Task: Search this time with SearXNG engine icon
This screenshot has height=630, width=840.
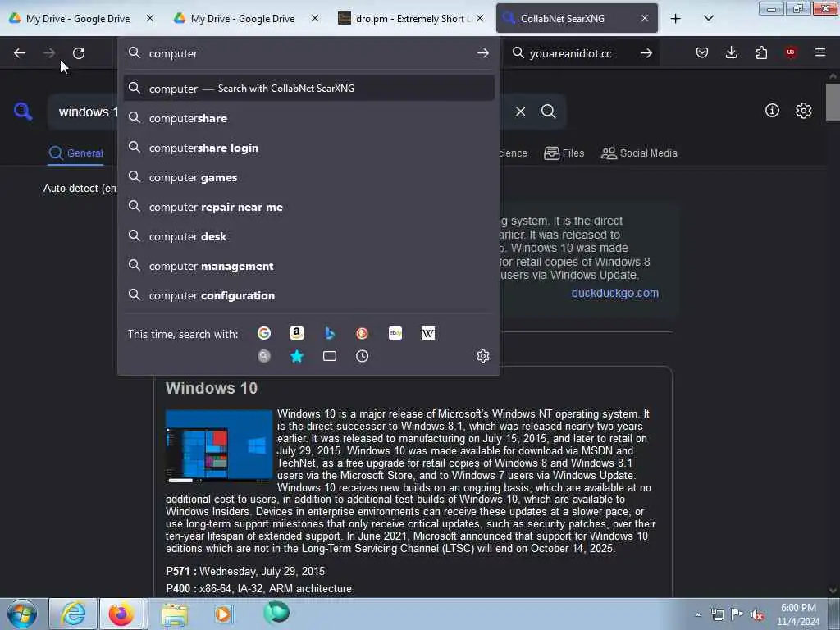Action: pos(264,356)
